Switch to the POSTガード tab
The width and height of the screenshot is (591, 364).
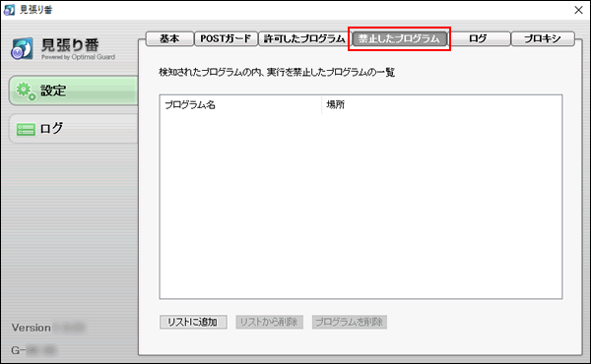[x=226, y=38]
